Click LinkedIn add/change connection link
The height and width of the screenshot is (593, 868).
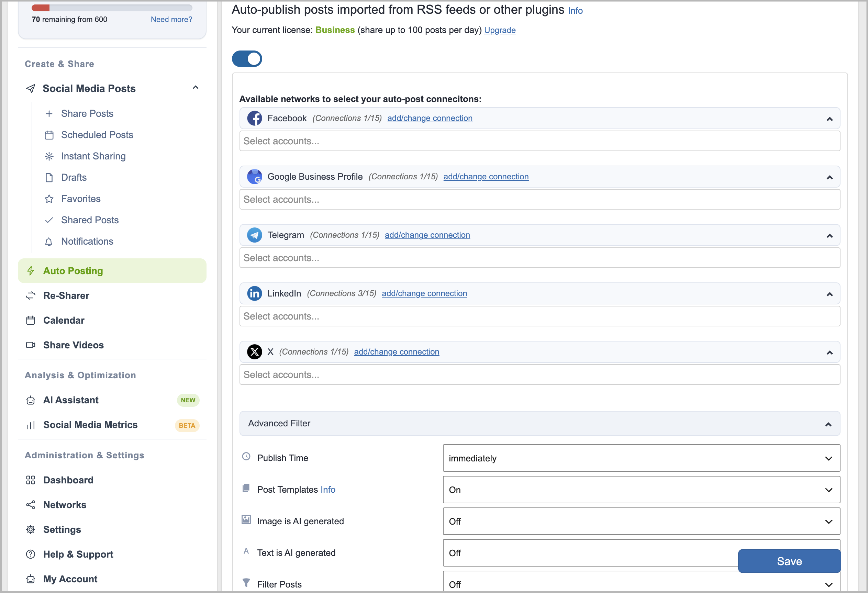pos(424,293)
